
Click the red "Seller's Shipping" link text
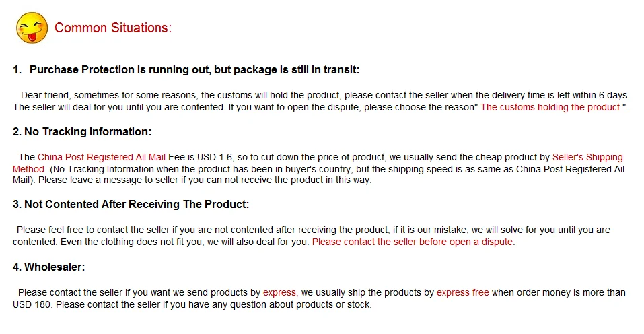(587, 158)
